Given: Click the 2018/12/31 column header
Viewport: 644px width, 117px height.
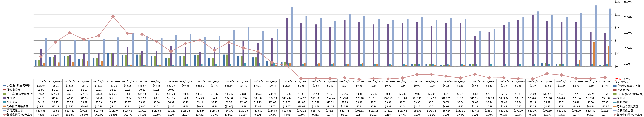Looking at the screenshot, I should tap(474, 82).
